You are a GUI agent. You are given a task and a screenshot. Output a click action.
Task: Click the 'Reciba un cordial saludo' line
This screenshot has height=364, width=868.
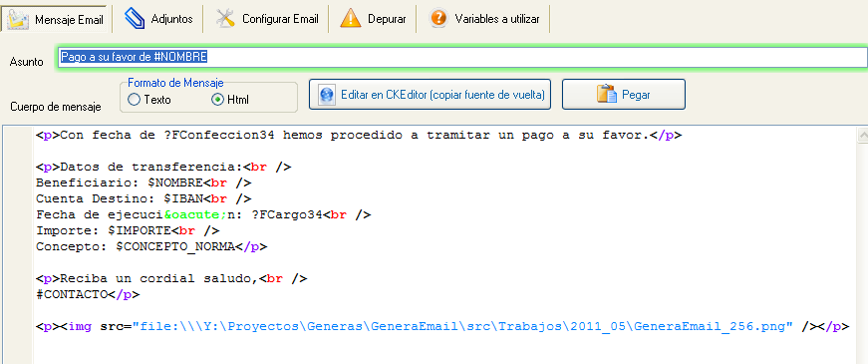pos(171,278)
